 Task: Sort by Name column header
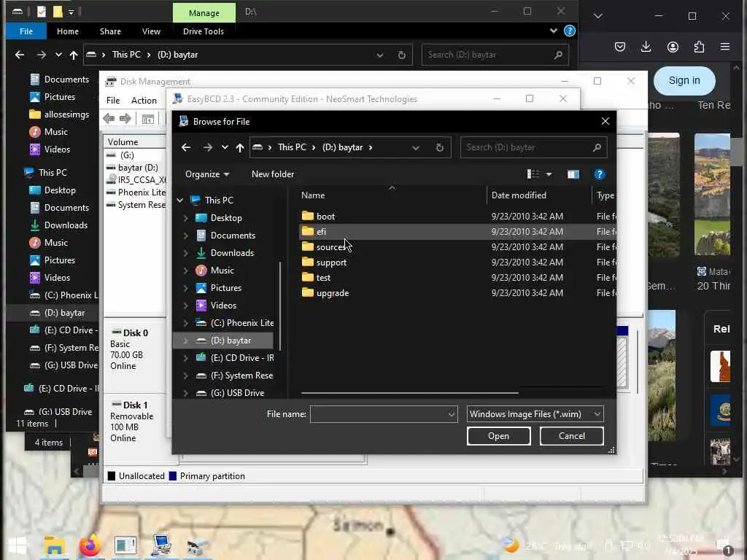[312, 195]
